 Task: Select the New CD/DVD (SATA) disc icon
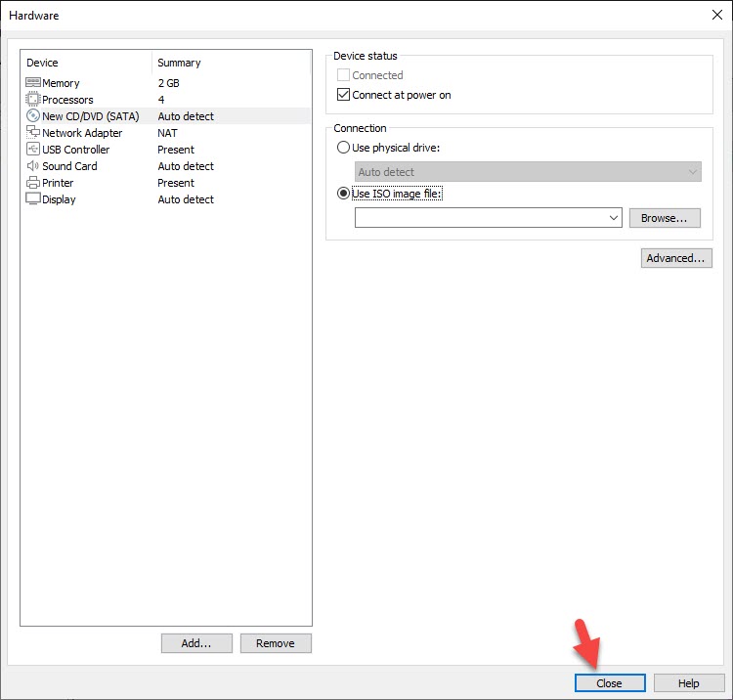33,116
